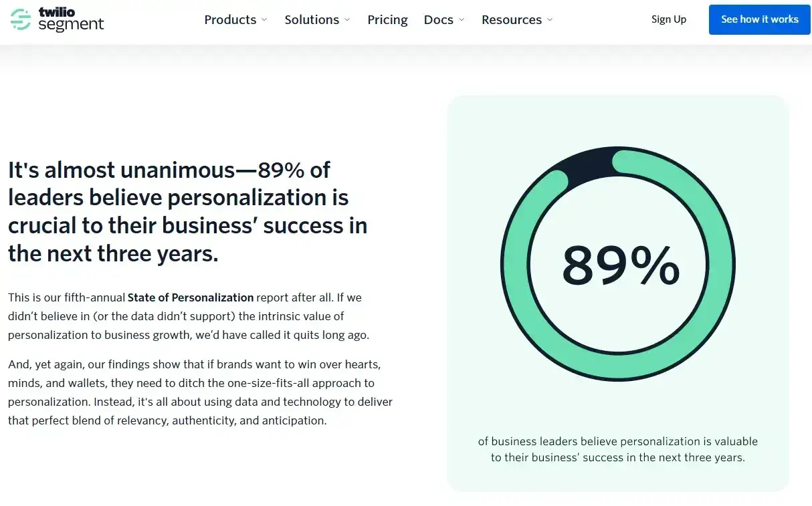Click the Sign Up link
Image resolution: width=812 pixels, height=506 pixels.
pyautogui.click(x=669, y=19)
